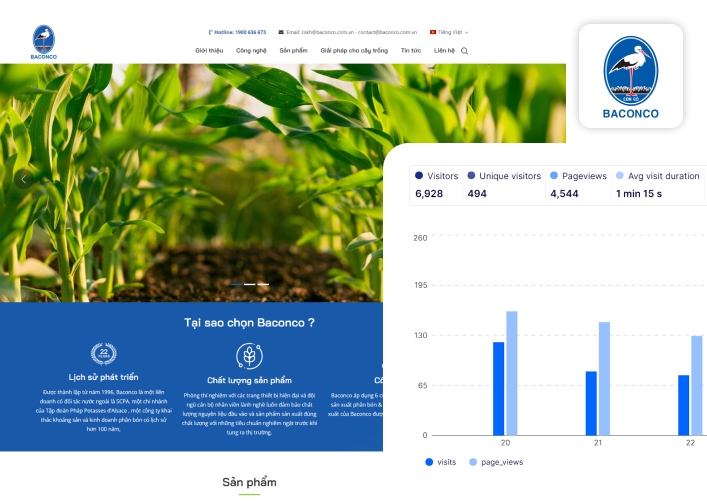Click the email envelope icon

coord(281,32)
